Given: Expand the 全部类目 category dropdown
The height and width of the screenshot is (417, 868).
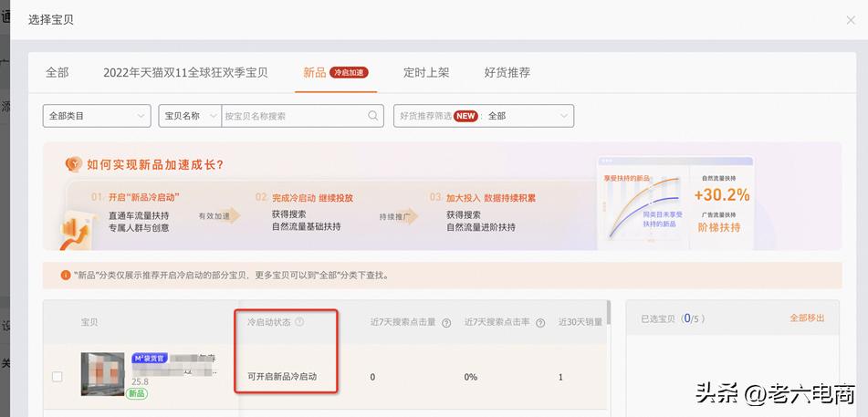Looking at the screenshot, I should (97, 116).
